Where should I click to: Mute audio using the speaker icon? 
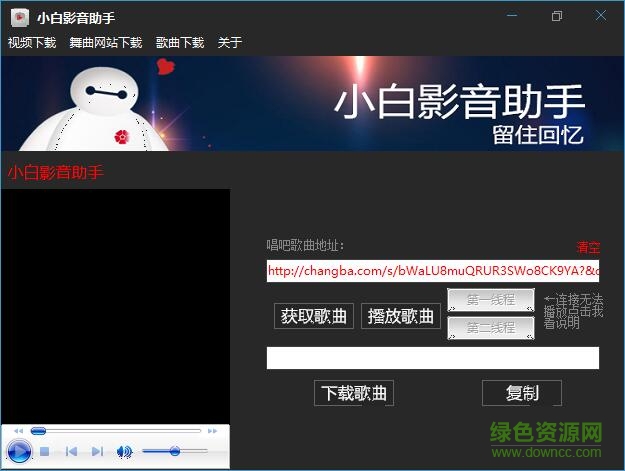124,452
